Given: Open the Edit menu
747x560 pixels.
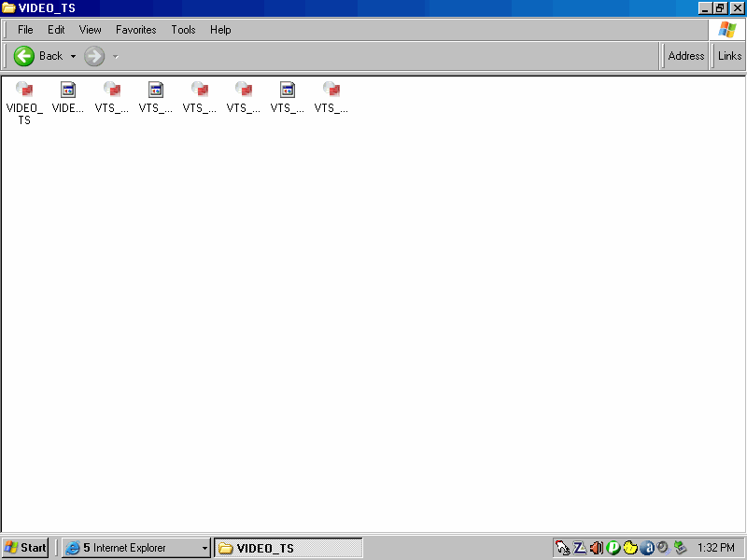Looking at the screenshot, I should point(56,30).
